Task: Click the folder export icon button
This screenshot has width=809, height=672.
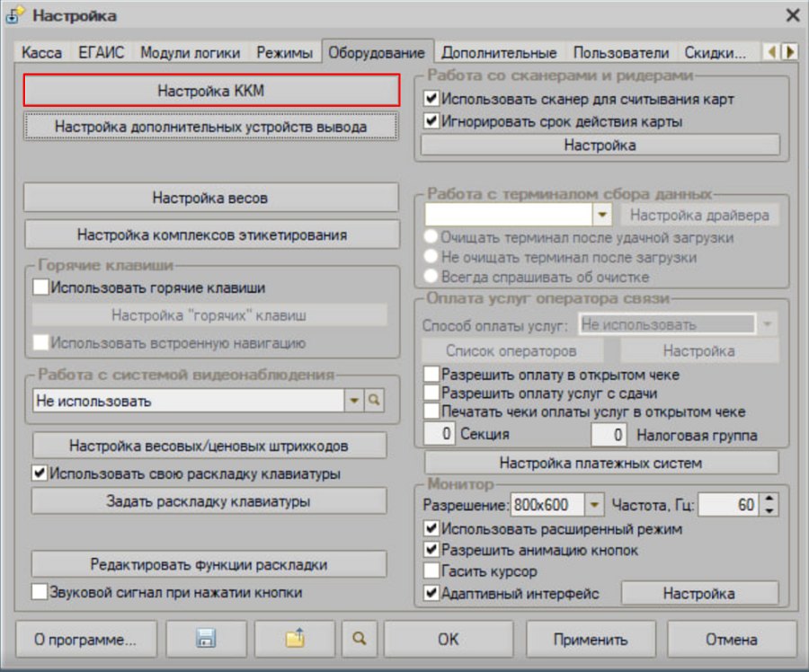Action: click(x=295, y=639)
